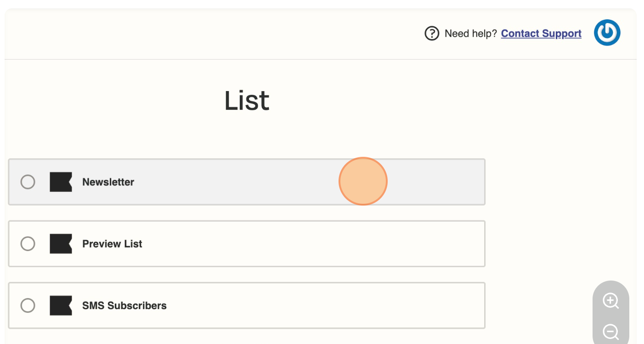Viewport: 644px width, 344px height.
Task: Click the List page heading
Action: point(247,101)
